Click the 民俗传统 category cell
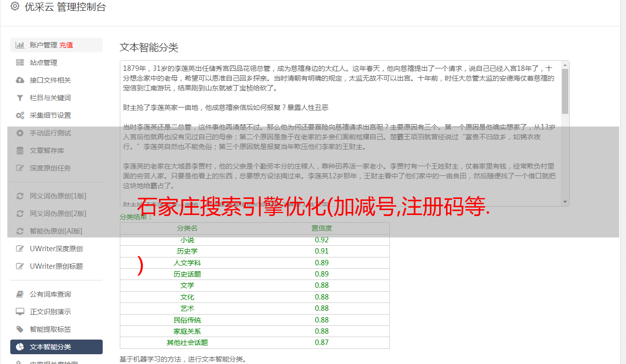The image size is (626, 364). point(187,320)
